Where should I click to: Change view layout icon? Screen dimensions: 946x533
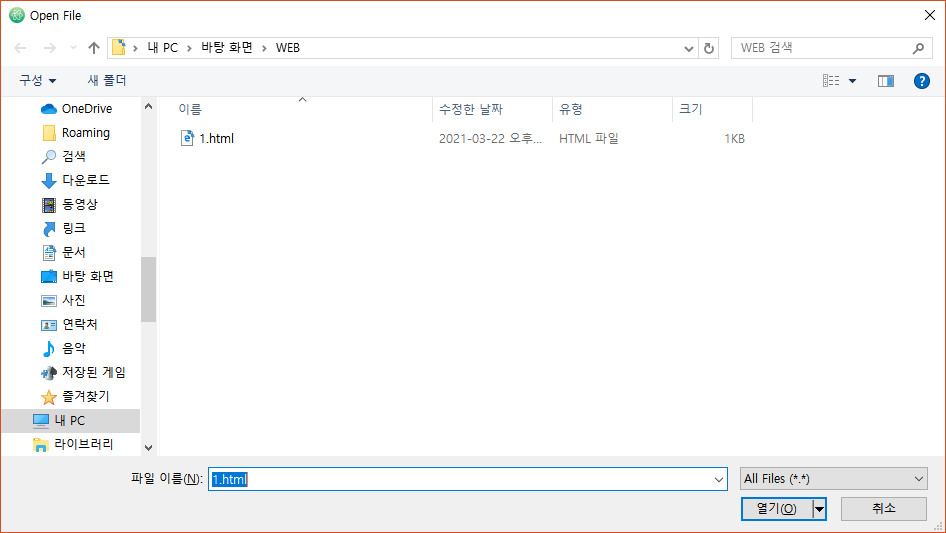(x=831, y=80)
